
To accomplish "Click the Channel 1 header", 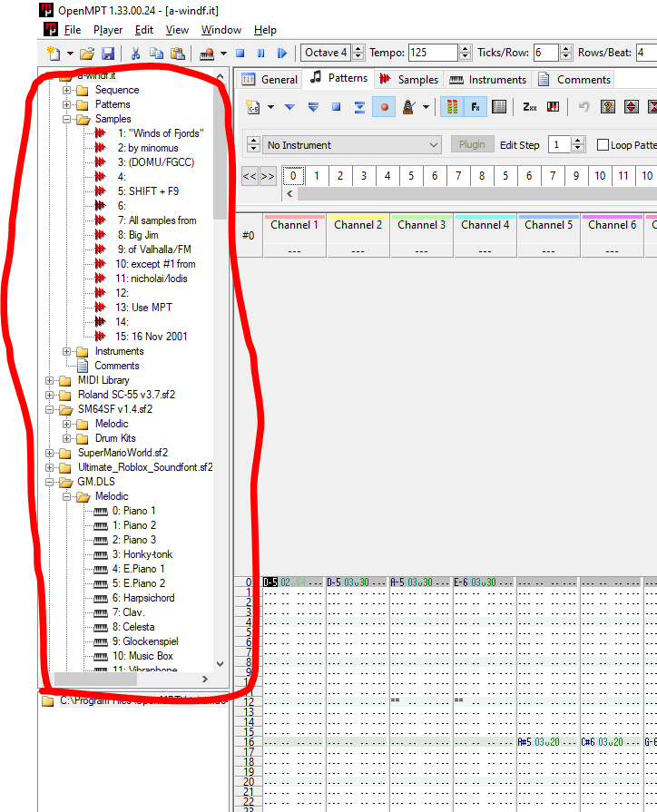I will (294, 225).
